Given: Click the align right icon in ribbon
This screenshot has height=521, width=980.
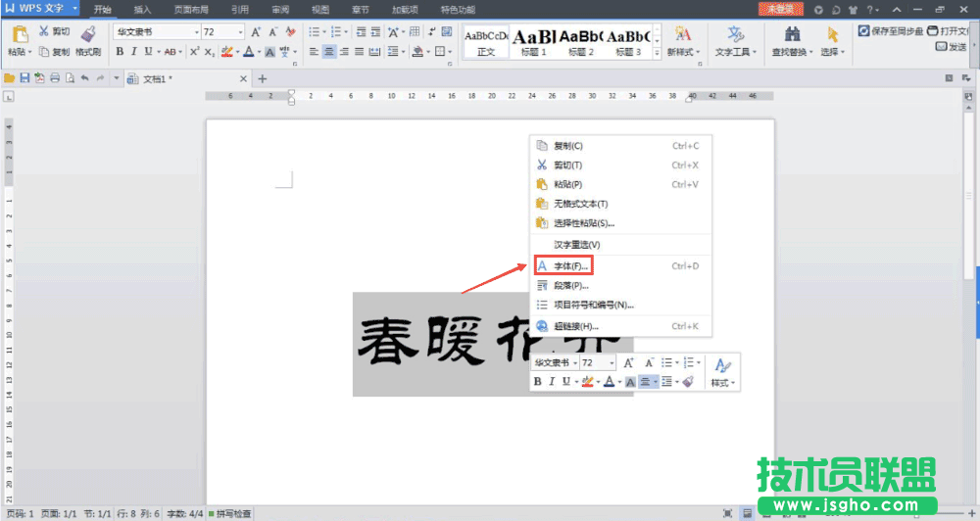Looking at the screenshot, I should coord(344,52).
